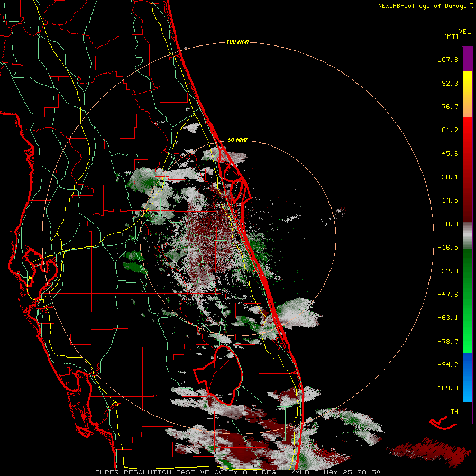Click the 50 NMI range ring label

(x=237, y=140)
